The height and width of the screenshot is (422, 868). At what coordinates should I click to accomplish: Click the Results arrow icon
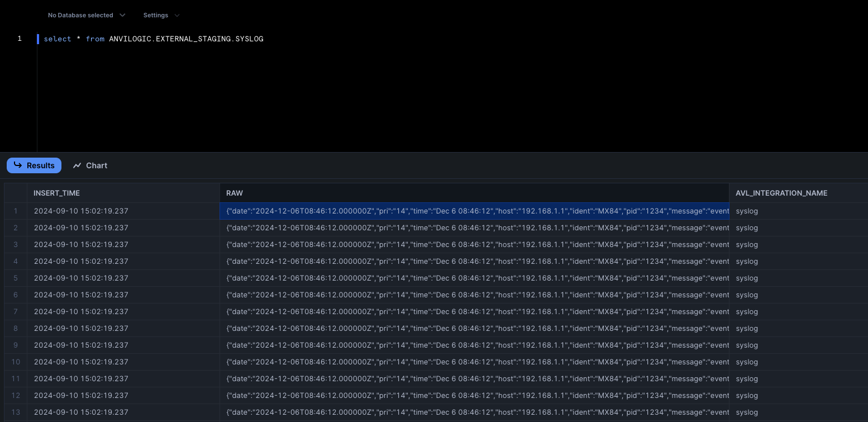click(18, 165)
